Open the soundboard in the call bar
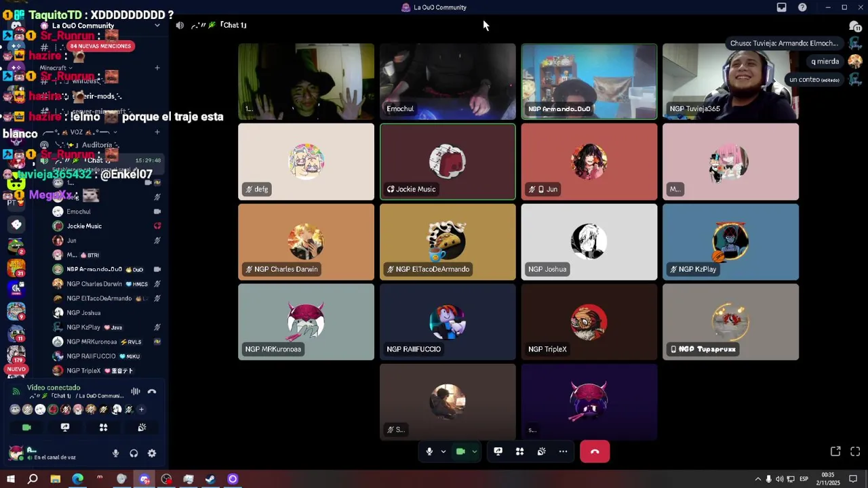868x488 pixels. [x=541, y=451]
